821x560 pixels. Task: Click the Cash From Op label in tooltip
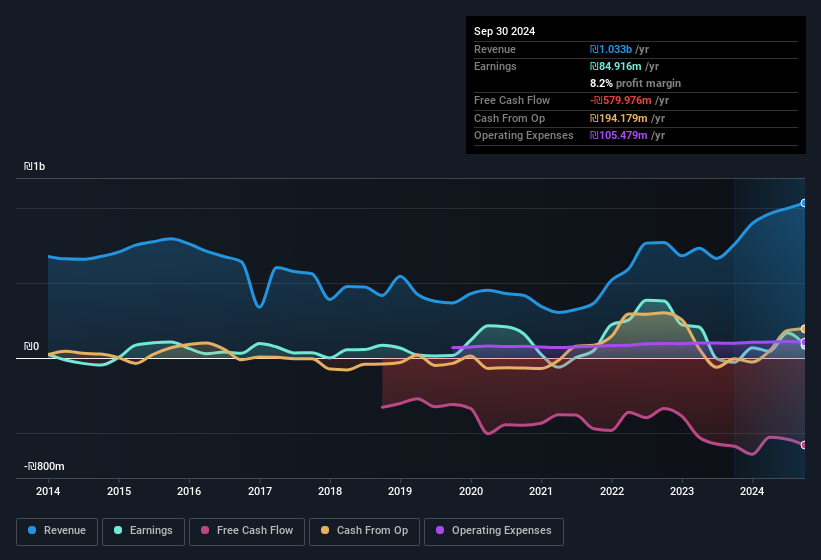click(509, 118)
